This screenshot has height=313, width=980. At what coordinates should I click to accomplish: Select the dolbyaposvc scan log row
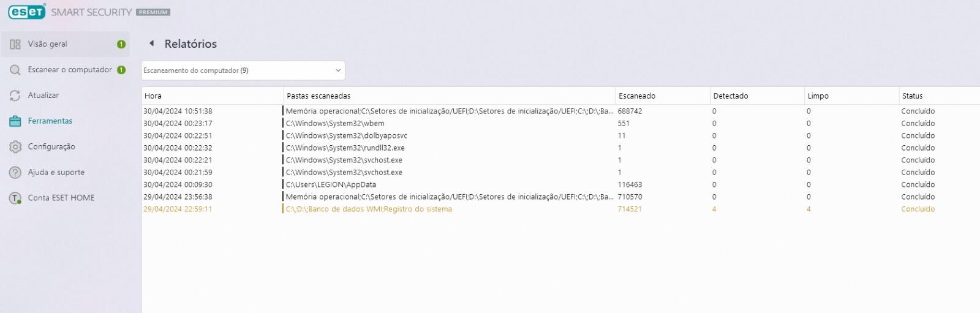(560, 136)
